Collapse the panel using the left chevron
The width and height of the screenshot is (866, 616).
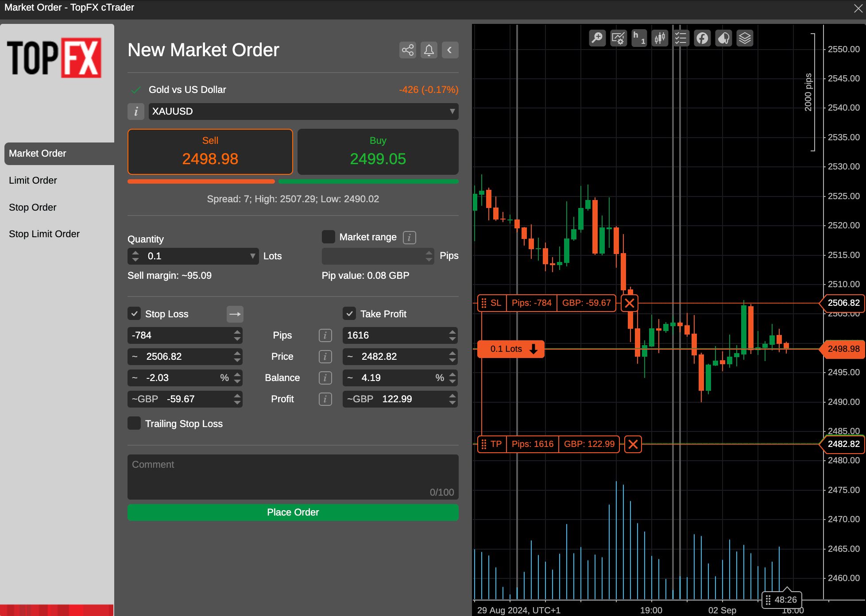point(450,50)
